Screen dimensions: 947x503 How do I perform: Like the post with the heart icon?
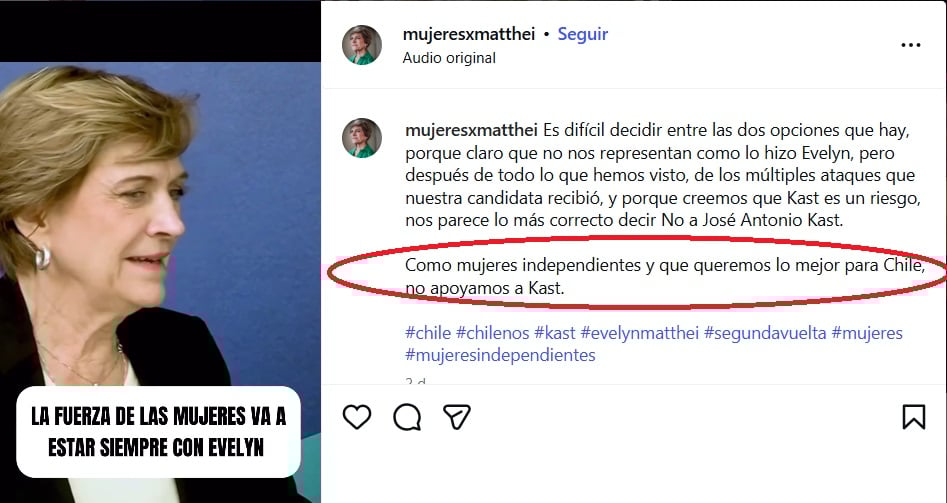pyautogui.click(x=357, y=417)
